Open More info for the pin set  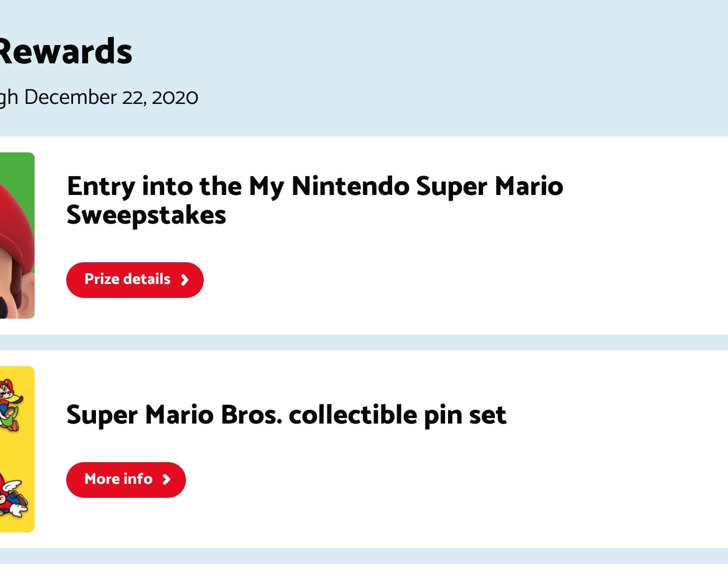119,479
